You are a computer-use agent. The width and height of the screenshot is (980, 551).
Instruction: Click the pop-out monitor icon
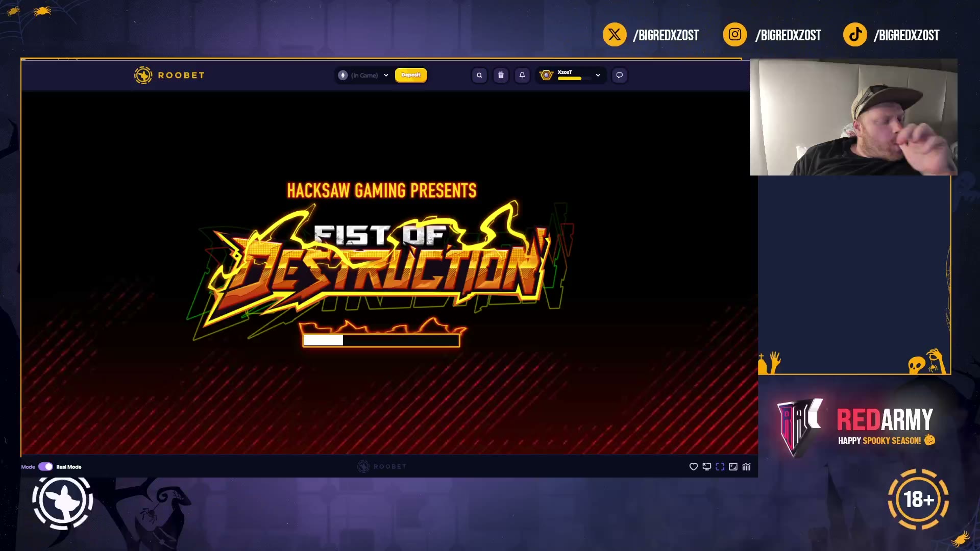click(706, 467)
